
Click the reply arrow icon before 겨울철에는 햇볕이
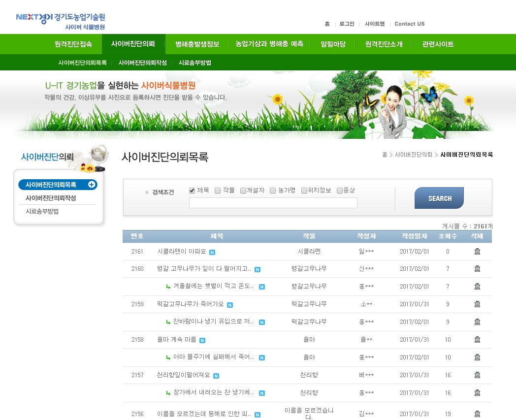coord(168,287)
